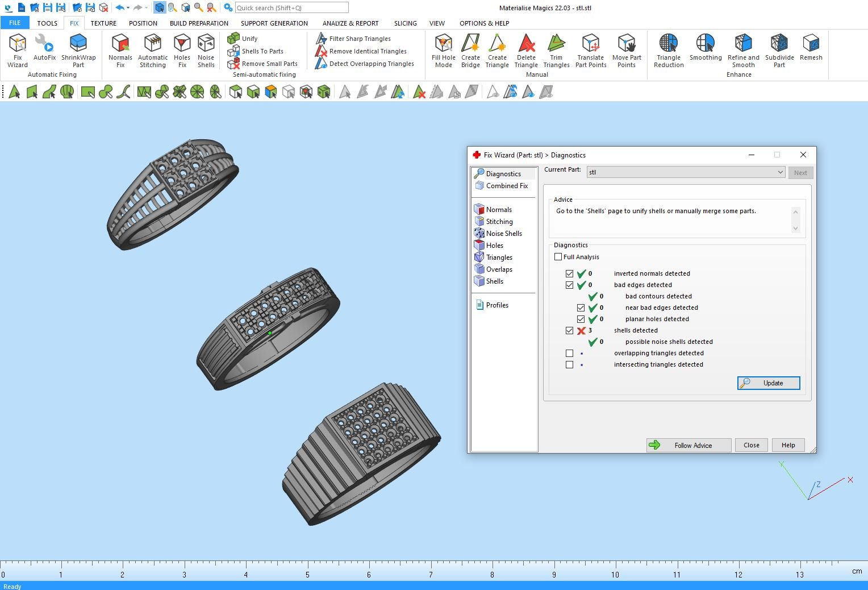The width and height of the screenshot is (868, 590).
Task: Click the ShrinkWrap Part icon
Action: (78, 50)
